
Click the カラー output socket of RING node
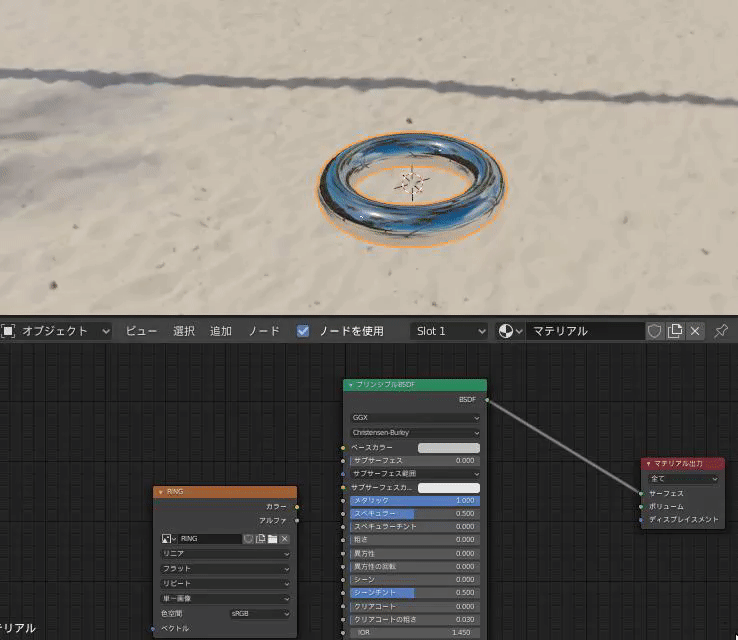coord(297,507)
